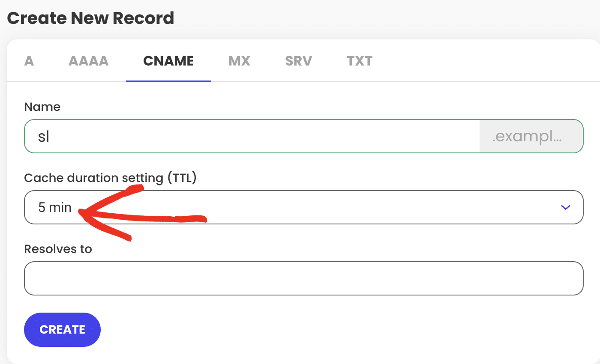Click the blue chevron arrow in TTL field
The height and width of the screenshot is (364, 600).
point(565,207)
